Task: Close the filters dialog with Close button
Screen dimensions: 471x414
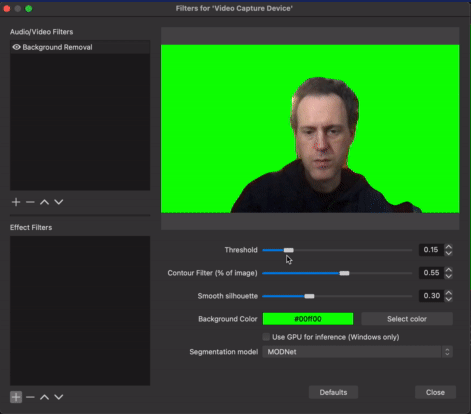Action: coord(435,392)
